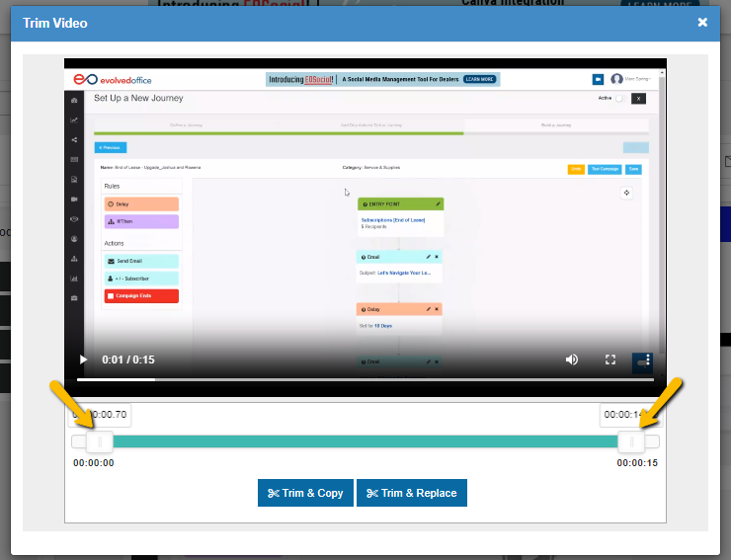
Task: Click the Trim & Copy button
Action: click(305, 493)
